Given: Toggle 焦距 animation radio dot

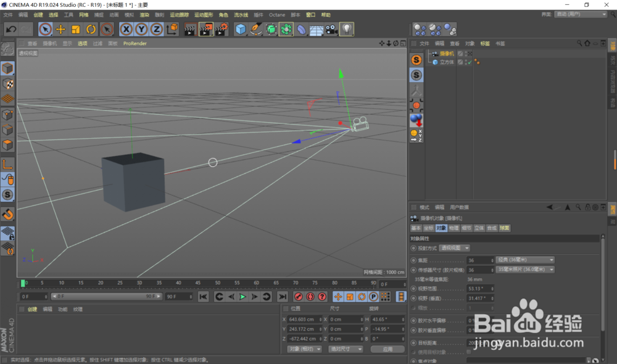Looking at the screenshot, I should point(413,260).
